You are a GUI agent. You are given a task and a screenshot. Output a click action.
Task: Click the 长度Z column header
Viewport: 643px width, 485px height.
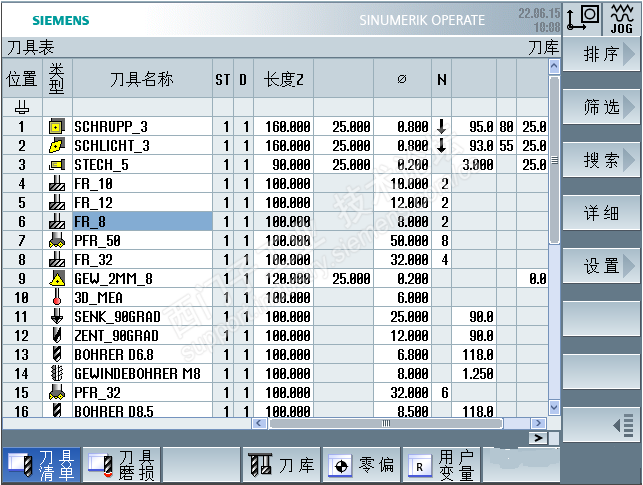283,79
